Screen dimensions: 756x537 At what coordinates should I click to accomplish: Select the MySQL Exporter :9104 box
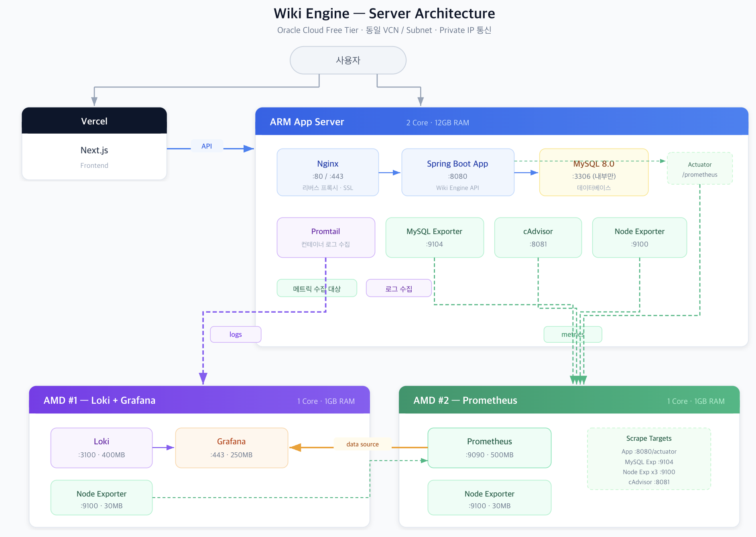pyautogui.click(x=434, y=237)
